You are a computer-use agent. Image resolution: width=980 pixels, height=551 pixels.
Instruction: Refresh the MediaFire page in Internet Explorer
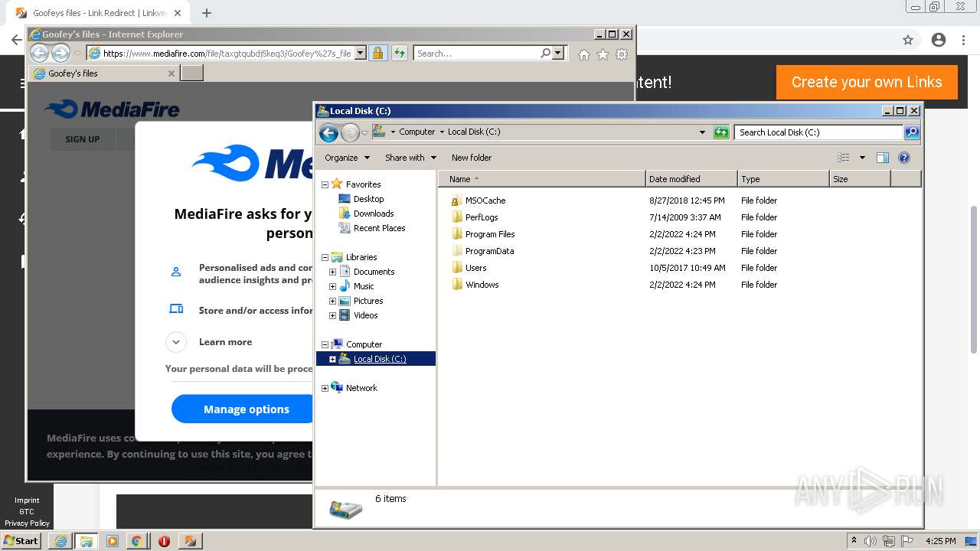click(400, 54)
